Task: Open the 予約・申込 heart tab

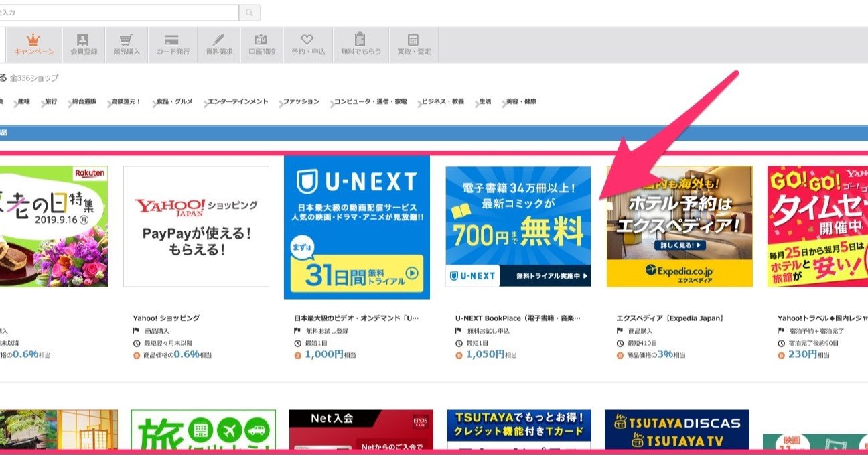Action: tap(308, 45)
